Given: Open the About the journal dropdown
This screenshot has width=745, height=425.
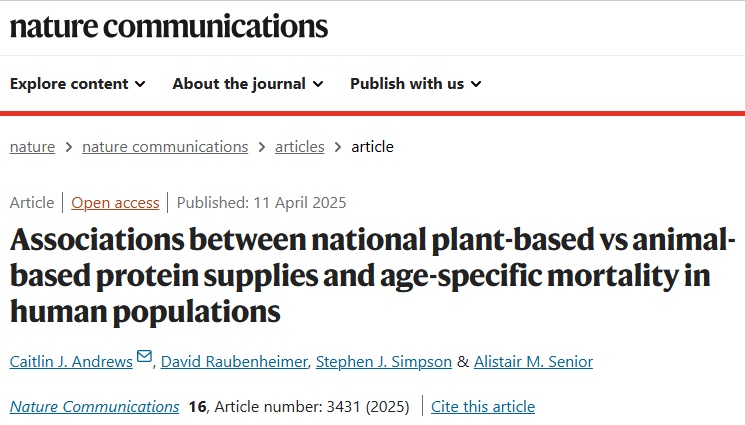Looking at the screenshot, I should 248,84.
